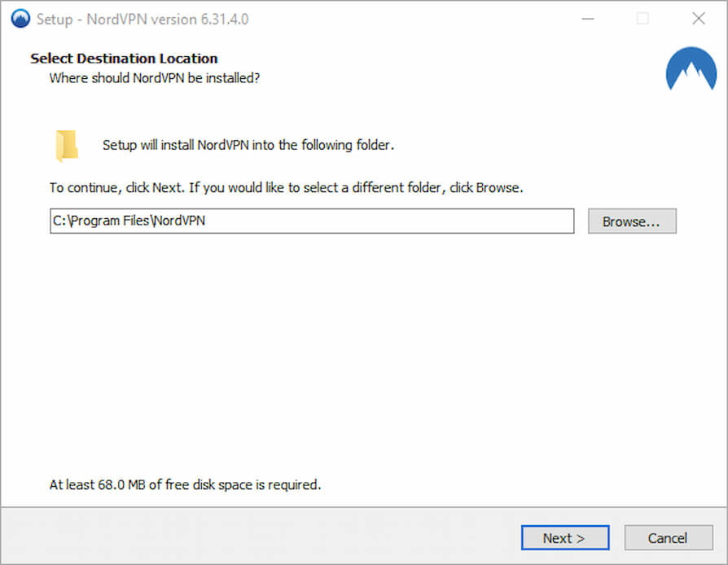Cancel the NordVPN setup

(x=668, y=537)
